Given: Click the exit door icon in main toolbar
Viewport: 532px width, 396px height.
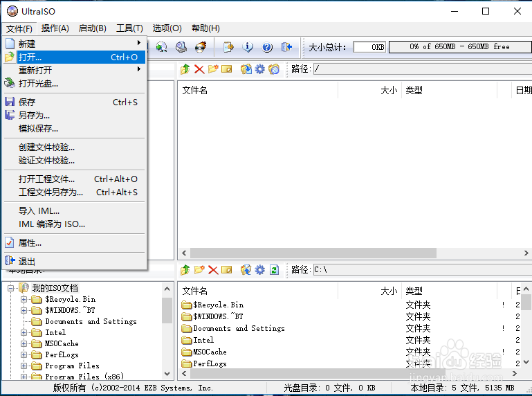Looking at the screenshot, I should click(x=286, y=47).
